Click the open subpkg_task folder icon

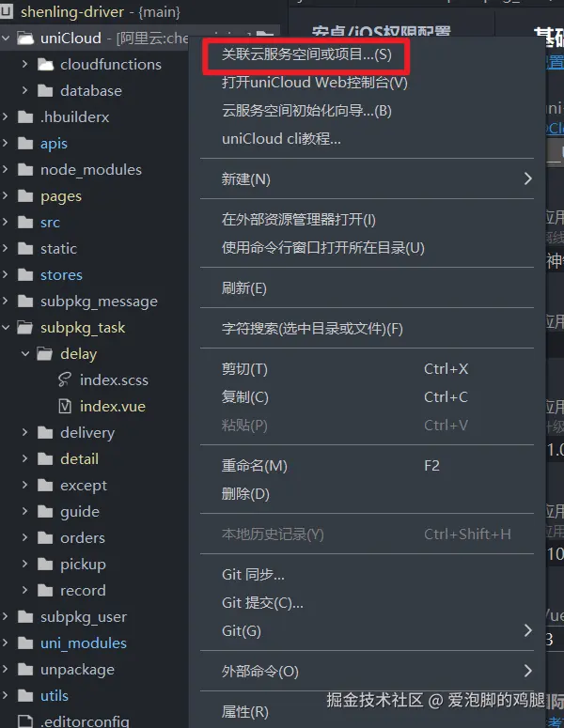pyautogui.click(x=25, y=328)
